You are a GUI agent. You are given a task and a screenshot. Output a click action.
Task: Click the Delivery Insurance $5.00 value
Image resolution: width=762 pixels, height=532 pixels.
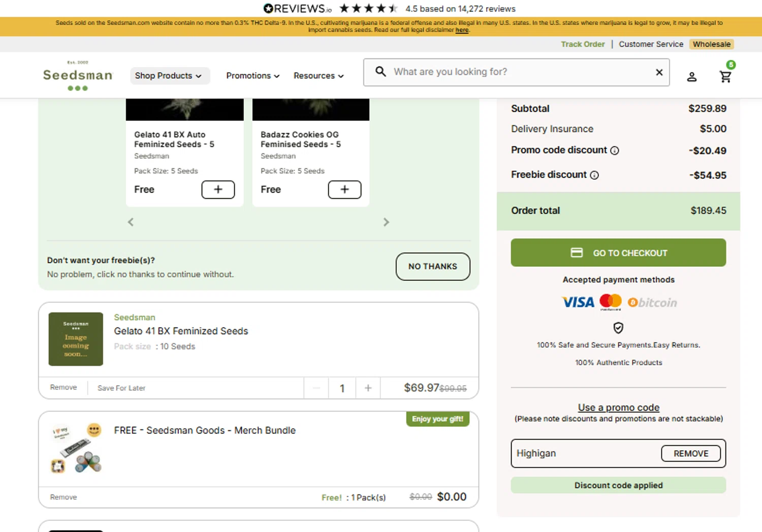point(713,129)
